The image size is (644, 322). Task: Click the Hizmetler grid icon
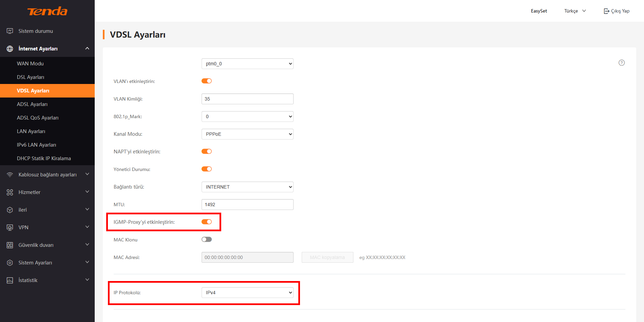click(10, 192)
